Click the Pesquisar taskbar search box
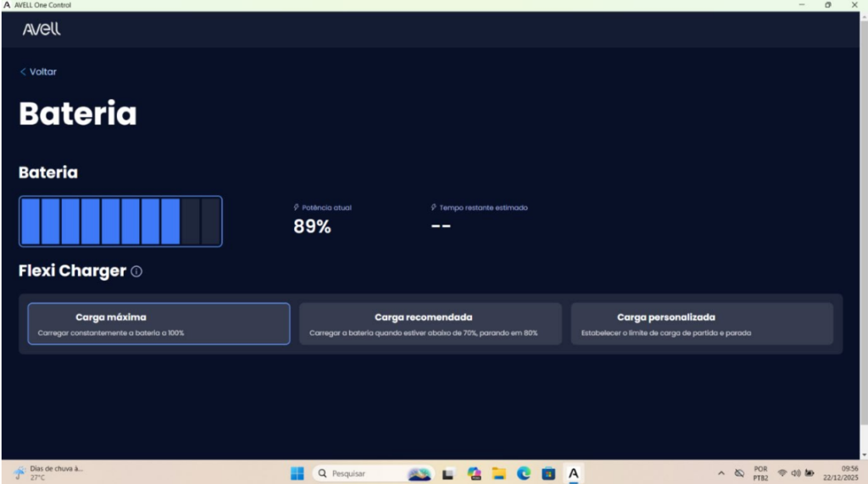Screen dimensions: 868x484 click(x=374, y=474)
